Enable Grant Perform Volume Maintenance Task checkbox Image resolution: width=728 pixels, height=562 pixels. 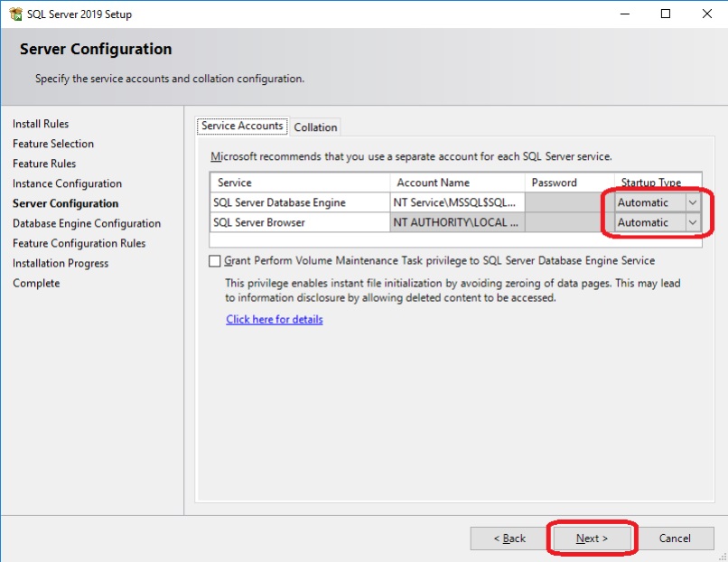tap(215, 261)
